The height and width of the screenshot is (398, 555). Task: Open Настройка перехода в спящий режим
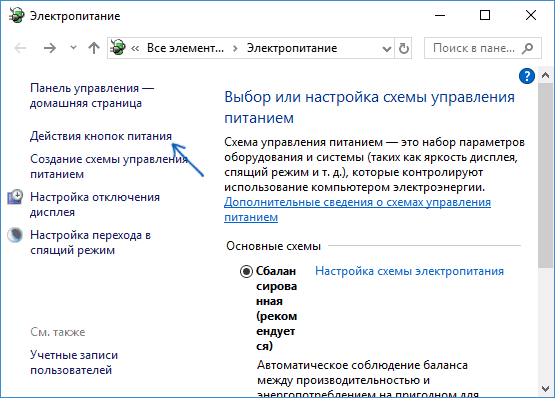[x=90, y=242]
